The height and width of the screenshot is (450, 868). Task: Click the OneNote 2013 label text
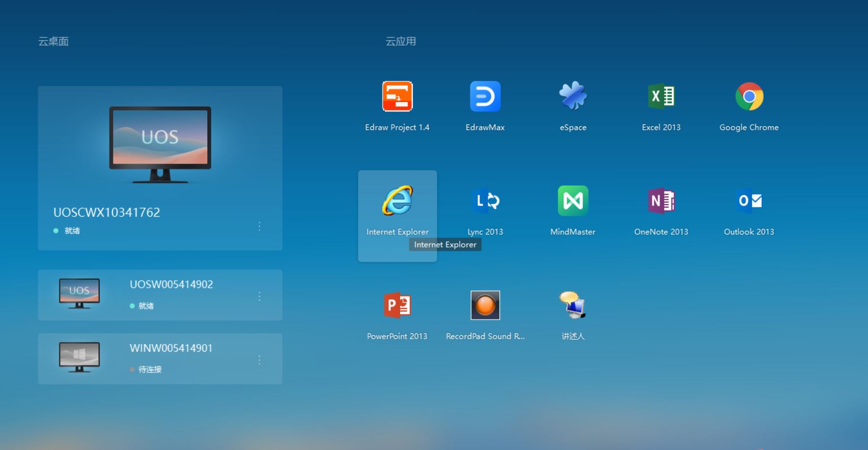click(x=661, y=232)
